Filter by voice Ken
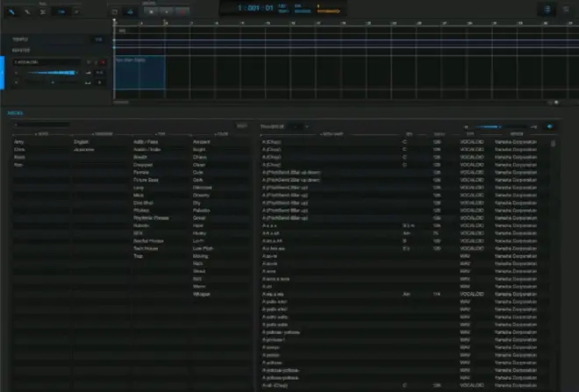 point(18,165)
